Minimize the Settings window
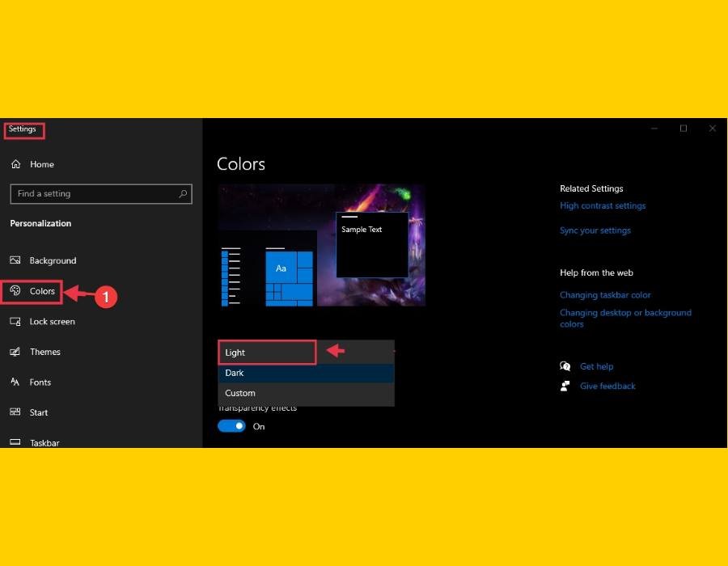728x566 pixels. 654,128
